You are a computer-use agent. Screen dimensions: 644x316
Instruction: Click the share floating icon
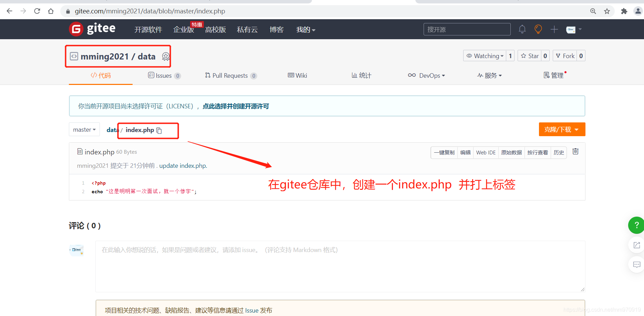click(x=636, y=245)
